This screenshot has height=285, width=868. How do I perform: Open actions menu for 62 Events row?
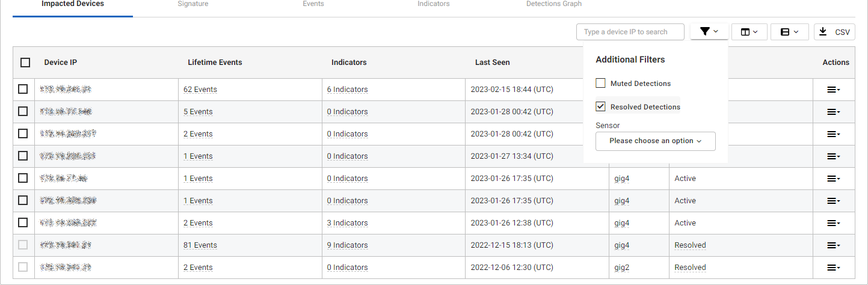(833, 90)
